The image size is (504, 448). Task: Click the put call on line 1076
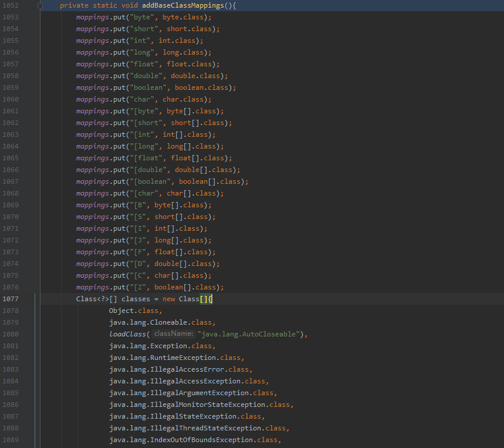pos(119,287)
